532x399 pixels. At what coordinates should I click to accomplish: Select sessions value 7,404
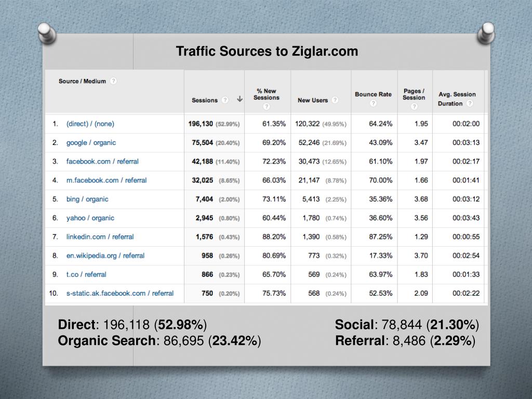point(204,199)
